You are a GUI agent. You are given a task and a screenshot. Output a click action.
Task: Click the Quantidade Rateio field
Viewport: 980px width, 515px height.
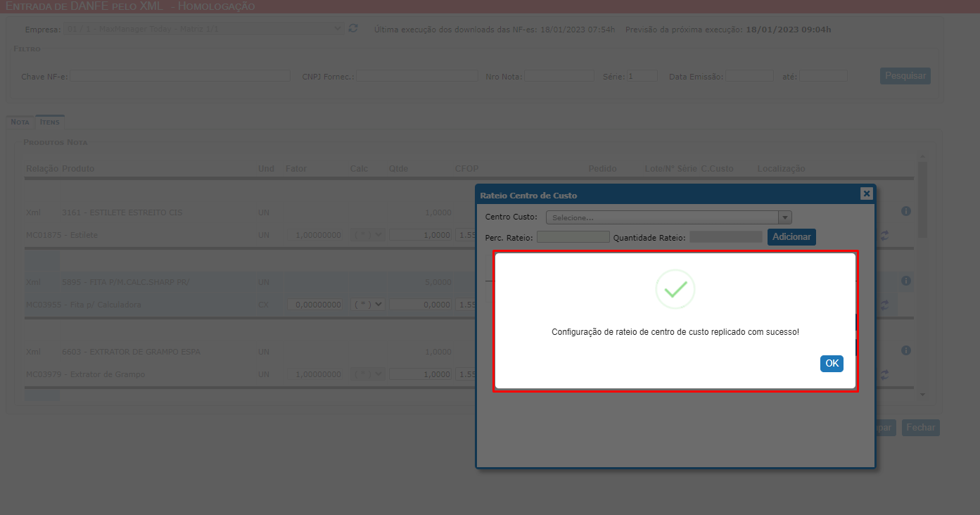pos(725,237)
